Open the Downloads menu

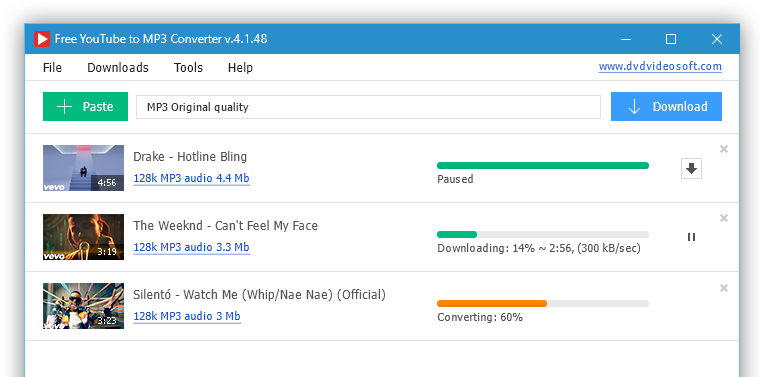[x=118, y=68]
